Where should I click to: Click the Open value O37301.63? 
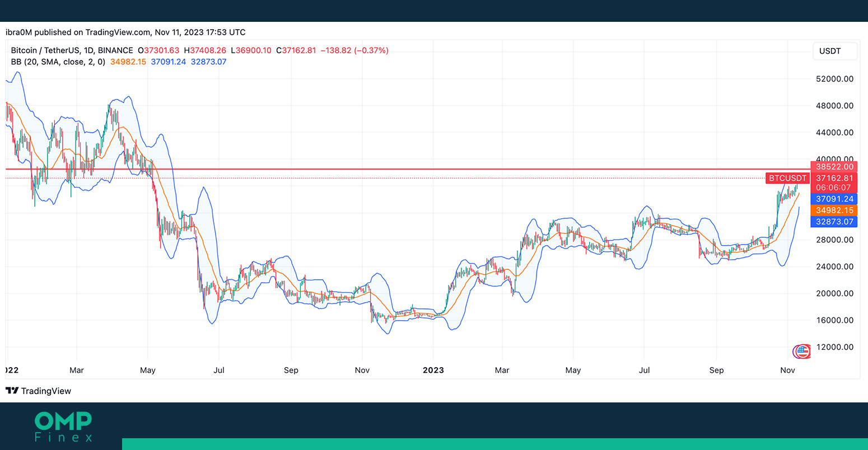(x=158, y=50)
